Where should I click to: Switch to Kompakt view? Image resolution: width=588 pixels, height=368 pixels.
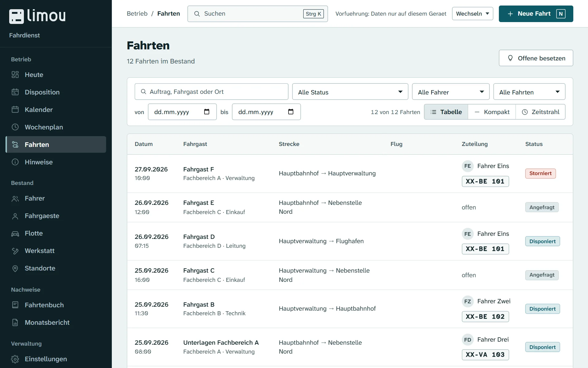[x=492, y=112]
